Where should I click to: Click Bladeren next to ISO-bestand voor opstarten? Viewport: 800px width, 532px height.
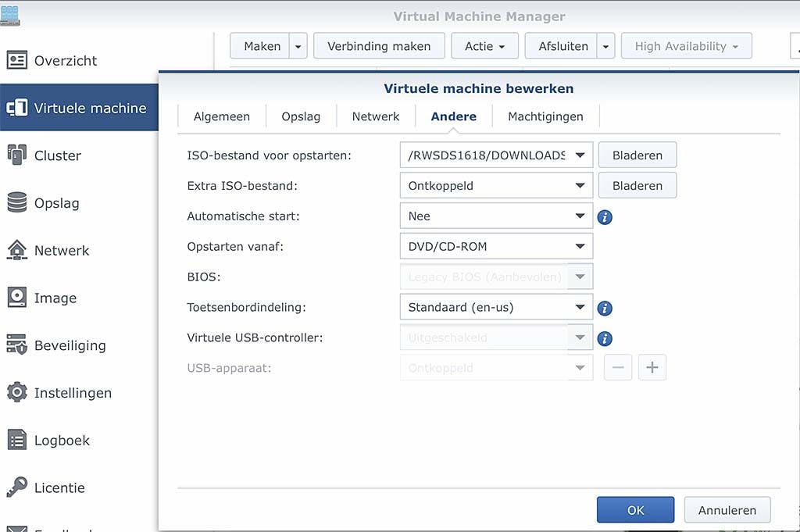click(637, 155)
